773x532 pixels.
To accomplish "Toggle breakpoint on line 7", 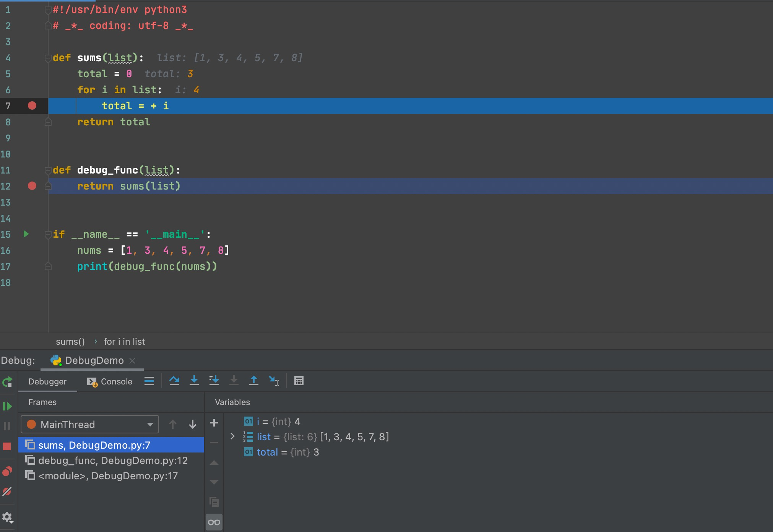I will 32,105.
